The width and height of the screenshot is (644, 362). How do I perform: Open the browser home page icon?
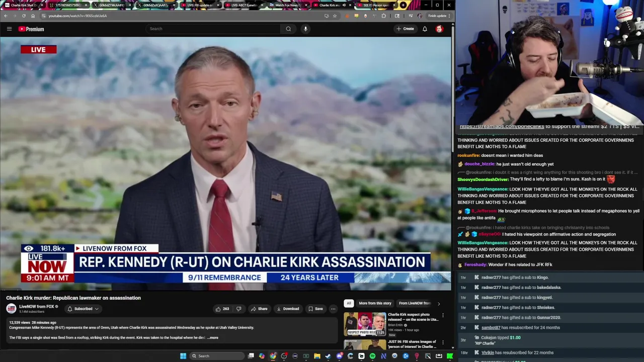click(33, 16)
